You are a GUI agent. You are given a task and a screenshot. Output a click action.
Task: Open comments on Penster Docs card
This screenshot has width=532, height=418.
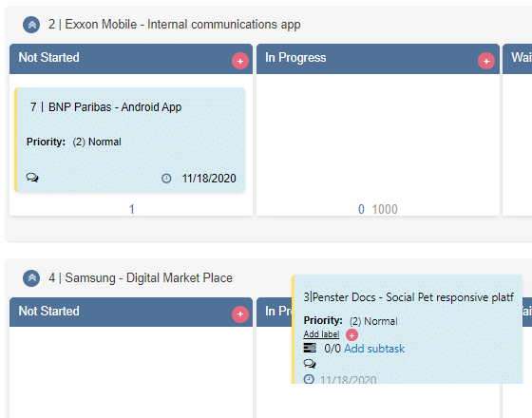pos(310,364)
